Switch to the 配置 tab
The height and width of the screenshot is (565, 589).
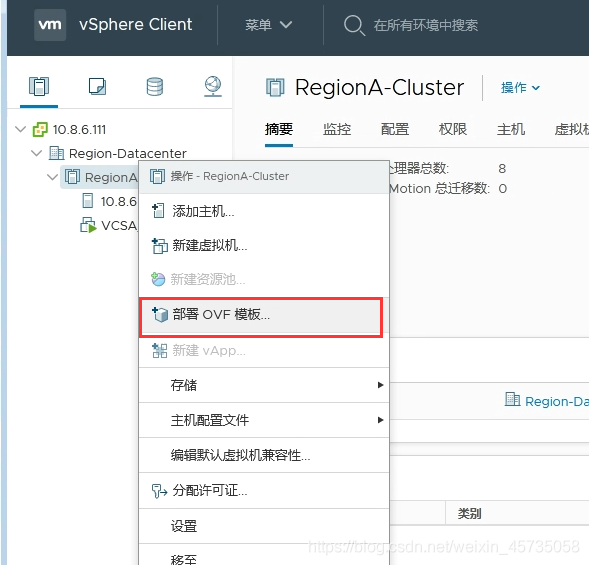395,129
